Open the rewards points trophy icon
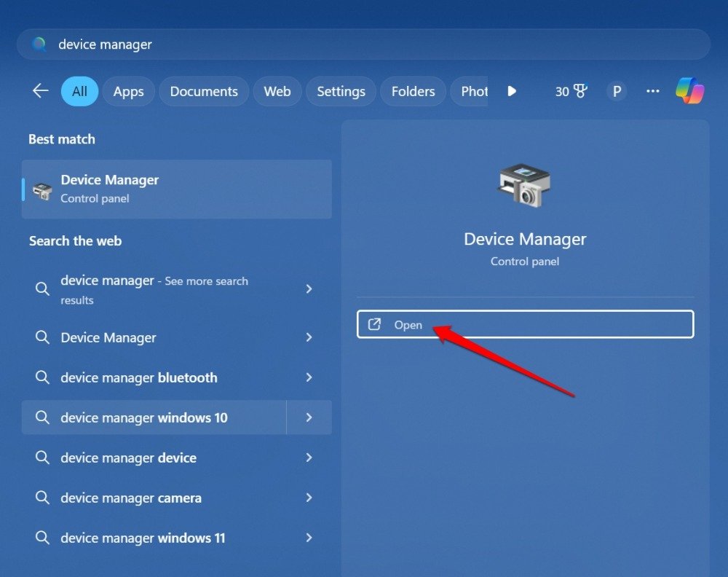The height and width of the screenshot is (577, 728). tap(571, 91)
